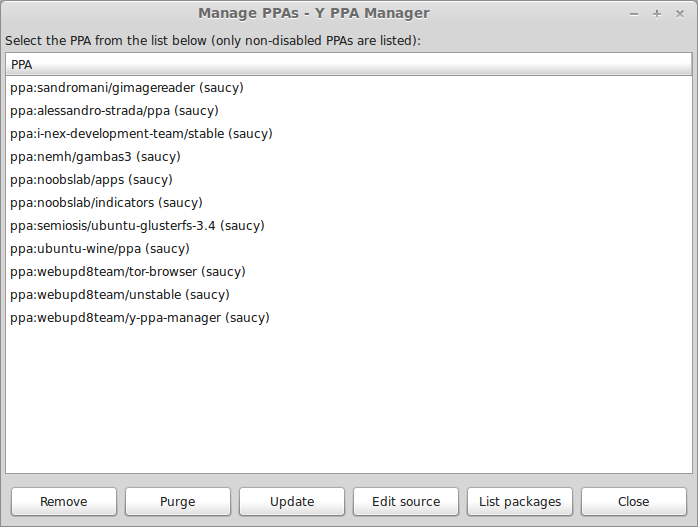This screenshot has height=527, width=698.
Task: Click the Update button
Action: 292,502
